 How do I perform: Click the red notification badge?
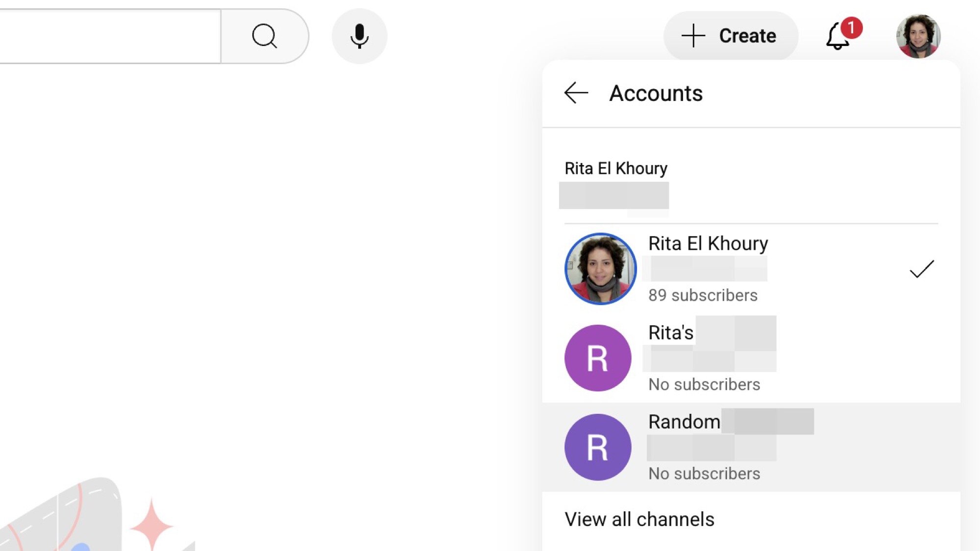tap(852, 28)
